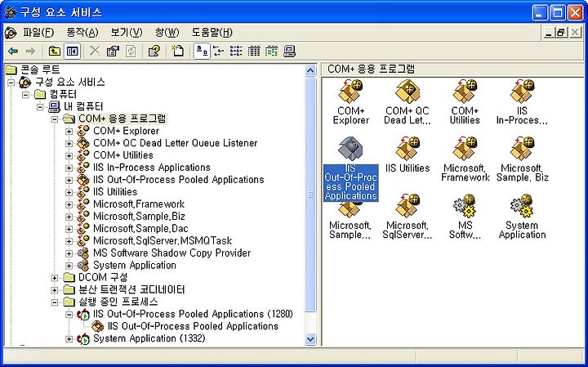Select Microsoft.SqlServer.MSMQTask in the tree
The height and width of the screenshot is (367, 588).
coord(163,240)
